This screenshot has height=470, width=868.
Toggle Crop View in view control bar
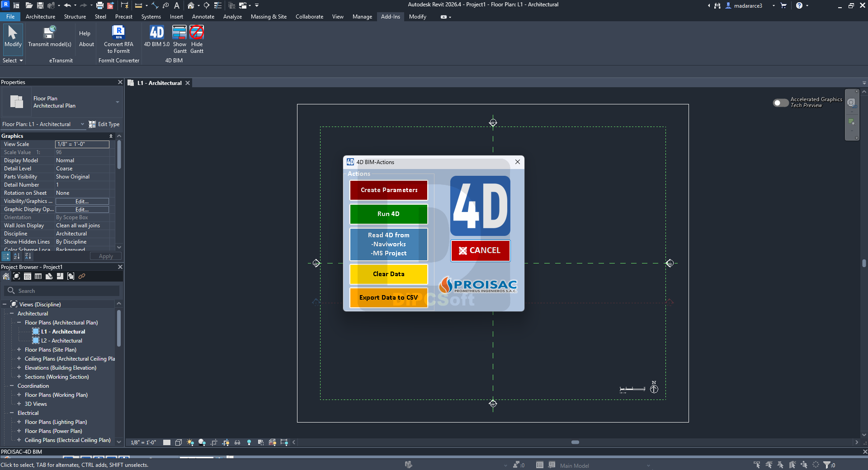coord(214,442)
